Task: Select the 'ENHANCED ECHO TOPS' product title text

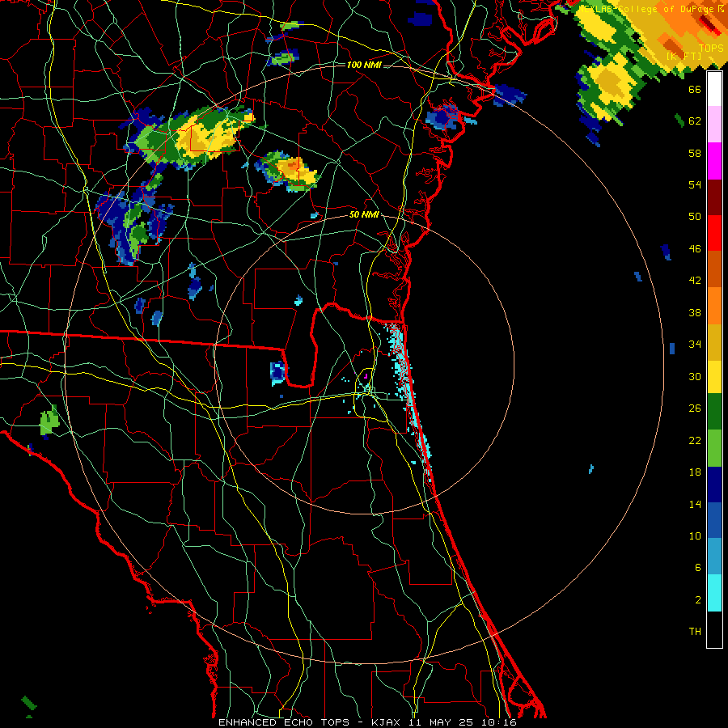Action: [x=283, y=722]
